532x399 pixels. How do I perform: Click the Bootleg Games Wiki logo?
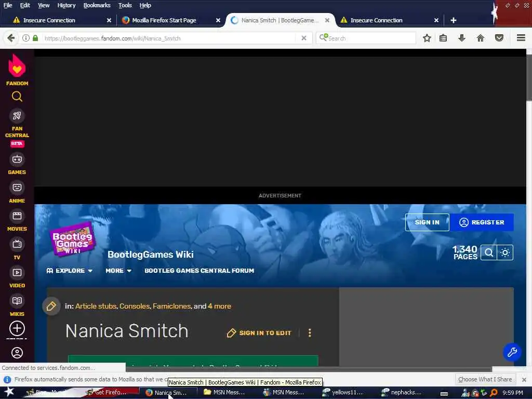point(72,238)
